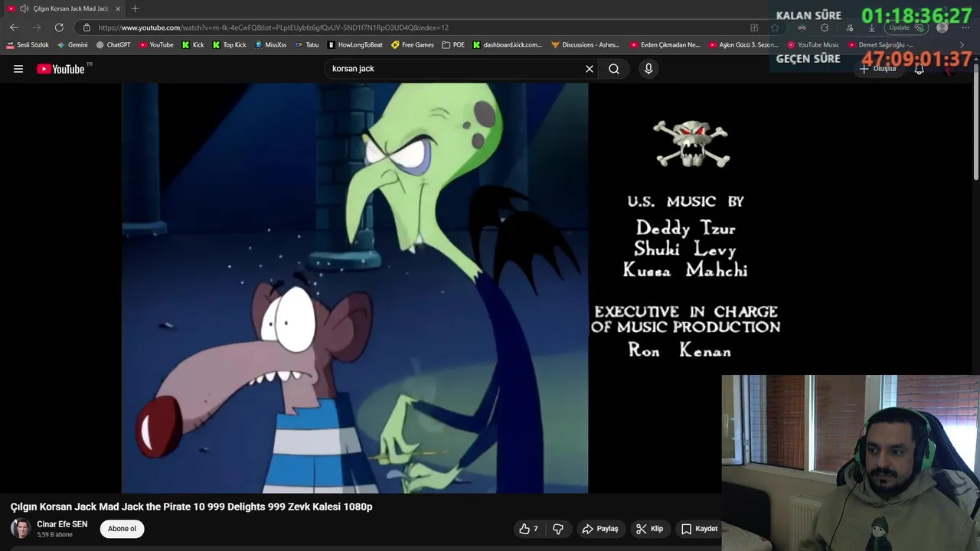
Task: Close the Çılgın Korsan Jack tab
Action: click(x=118, y=8)
